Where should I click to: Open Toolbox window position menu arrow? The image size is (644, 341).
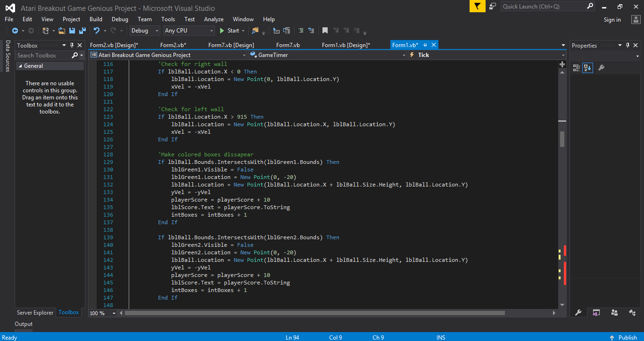[x=64, y=45]
